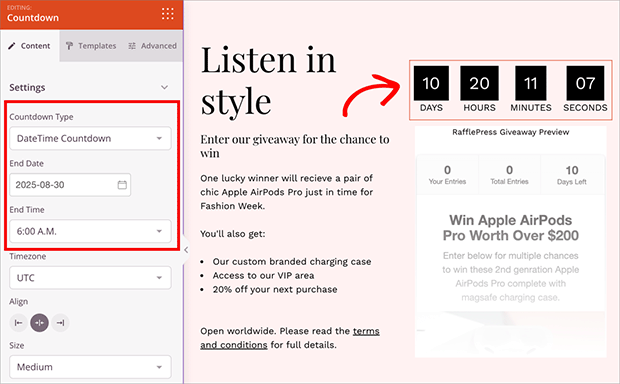Open the End Time dropdown
The width and height of the screenshot is (620, 384).
tap(91, 231)
